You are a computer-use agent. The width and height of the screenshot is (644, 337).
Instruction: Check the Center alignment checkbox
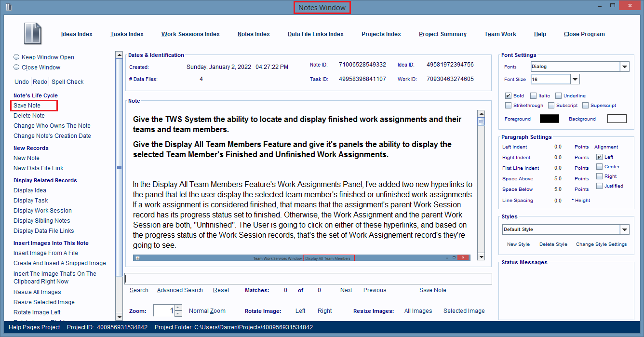pyautogui.click(x=599, y=166)
